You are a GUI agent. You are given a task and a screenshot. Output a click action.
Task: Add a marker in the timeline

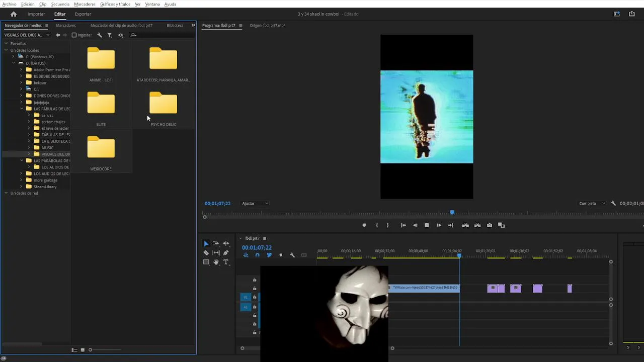[281, 255]
